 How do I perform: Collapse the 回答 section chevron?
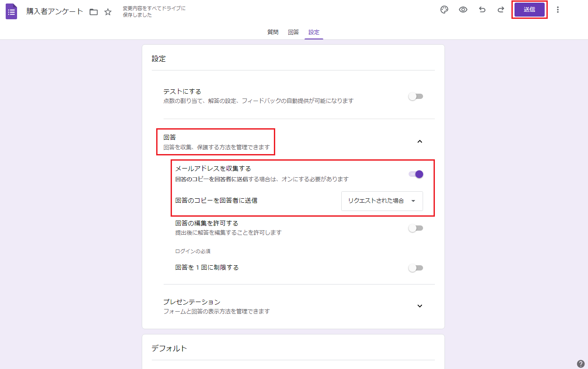click(x=420, y=141)
